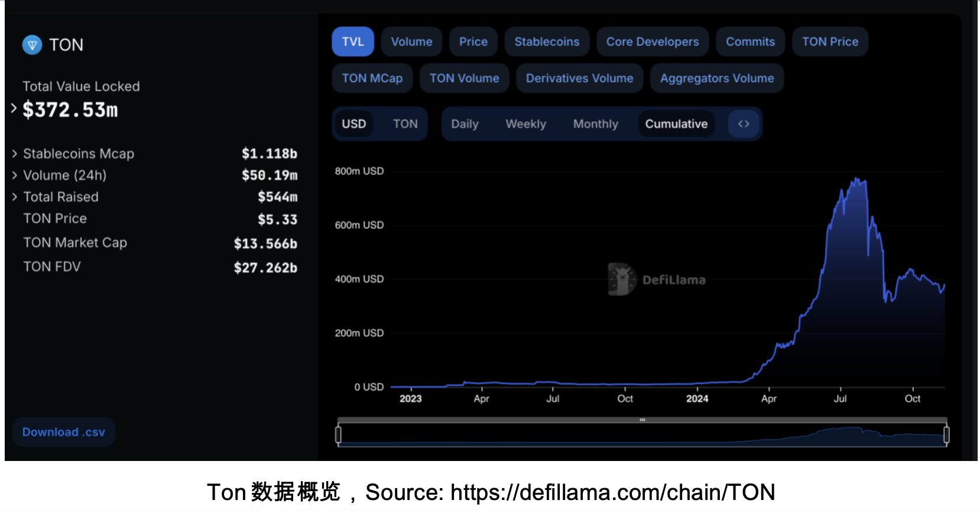Click the TON Market Cap label
The height and width of the screenshot is (513, 980).
point(75,243)
